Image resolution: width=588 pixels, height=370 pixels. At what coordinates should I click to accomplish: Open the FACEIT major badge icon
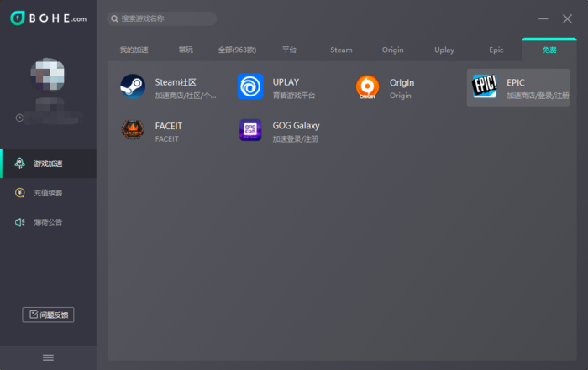tap(133, 130)
